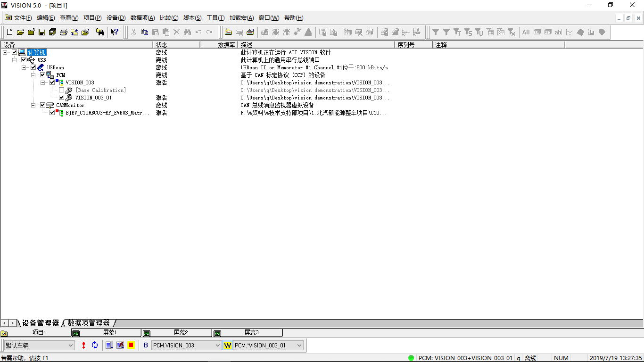This screenshot has height=362, width=644.
Task: Click the X delete icon in toolbar
Action: pyautogui.click(x=176, y=32)
